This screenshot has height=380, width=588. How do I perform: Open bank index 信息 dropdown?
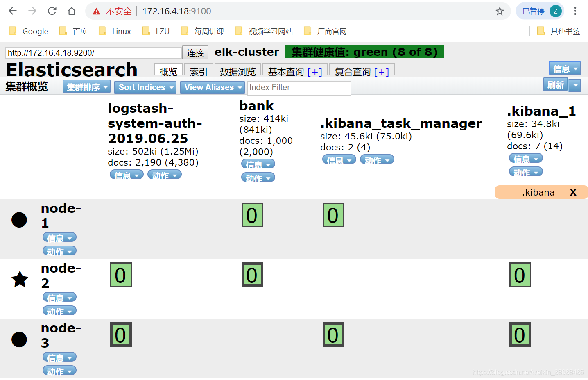click(258, 164)
